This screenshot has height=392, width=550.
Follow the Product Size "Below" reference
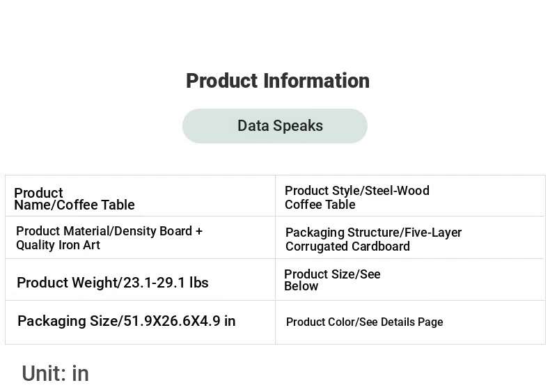[x=301, y=286]
